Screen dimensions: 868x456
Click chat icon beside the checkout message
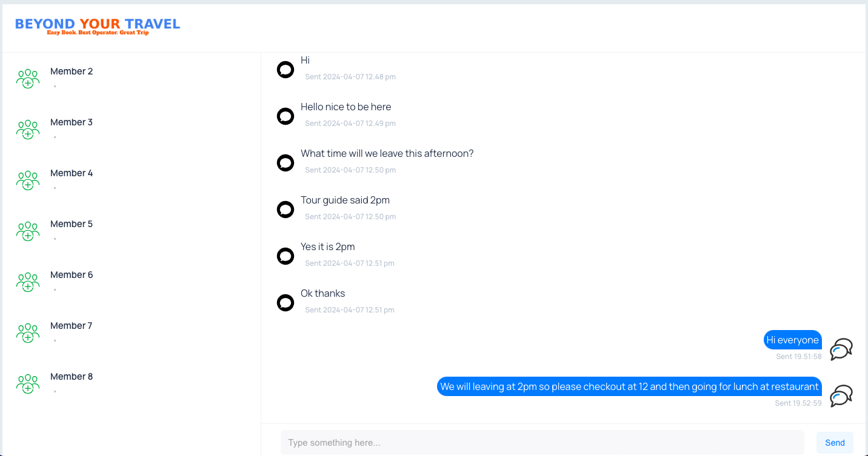[x=841, y=396]
